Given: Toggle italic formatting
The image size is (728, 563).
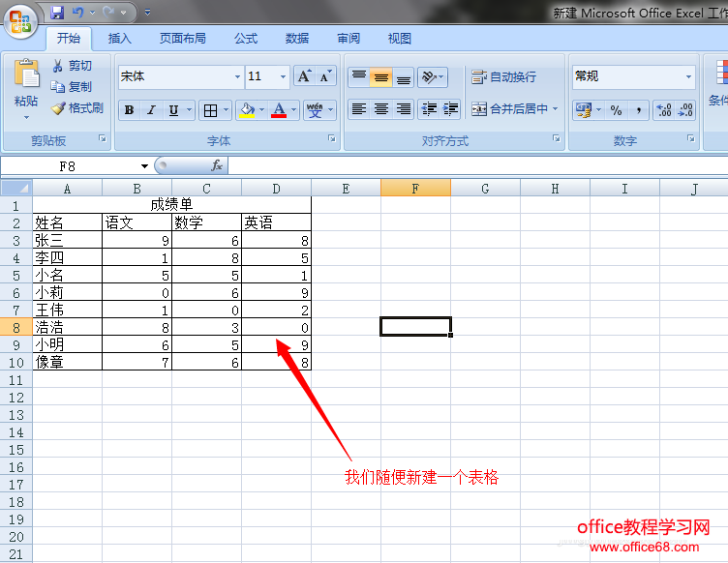Looking at the screenshot, I should click(x=151, y=110).
